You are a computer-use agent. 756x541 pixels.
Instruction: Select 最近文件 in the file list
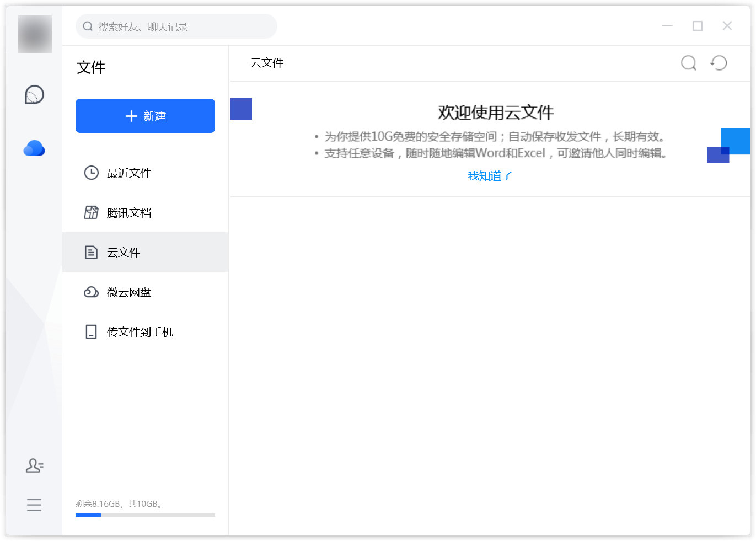[129, 173]
